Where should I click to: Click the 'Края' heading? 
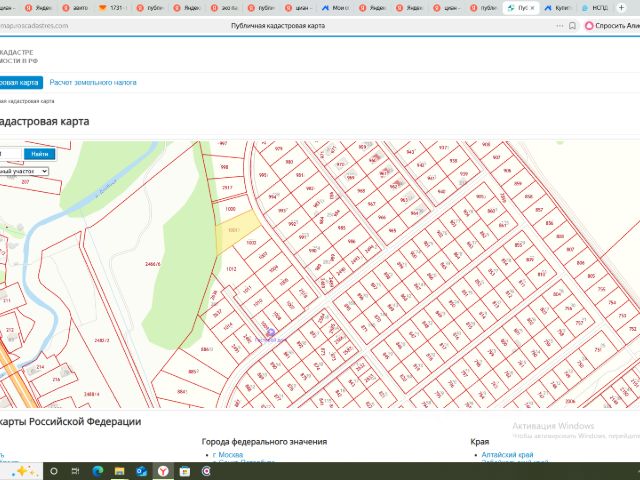pos(480,442)
